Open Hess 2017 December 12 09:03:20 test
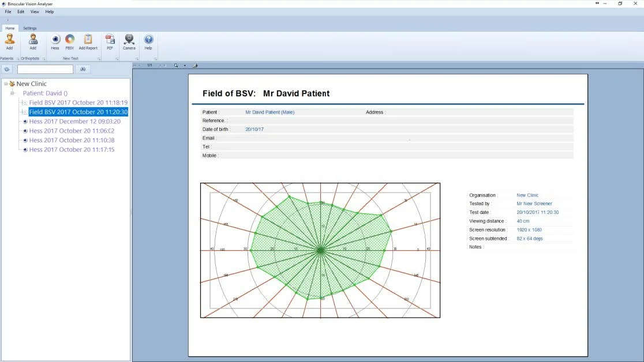Viewport: 644px width, 362px height. click(x=75, y=122)
